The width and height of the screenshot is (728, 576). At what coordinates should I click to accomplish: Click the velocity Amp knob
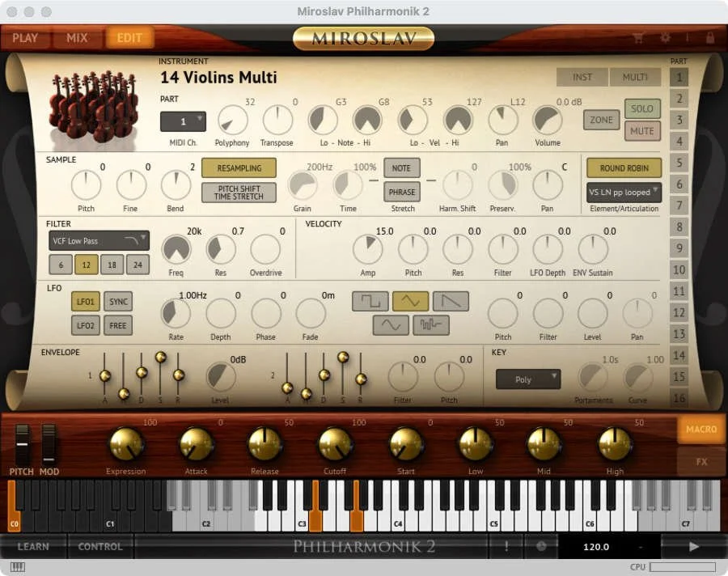368,250
